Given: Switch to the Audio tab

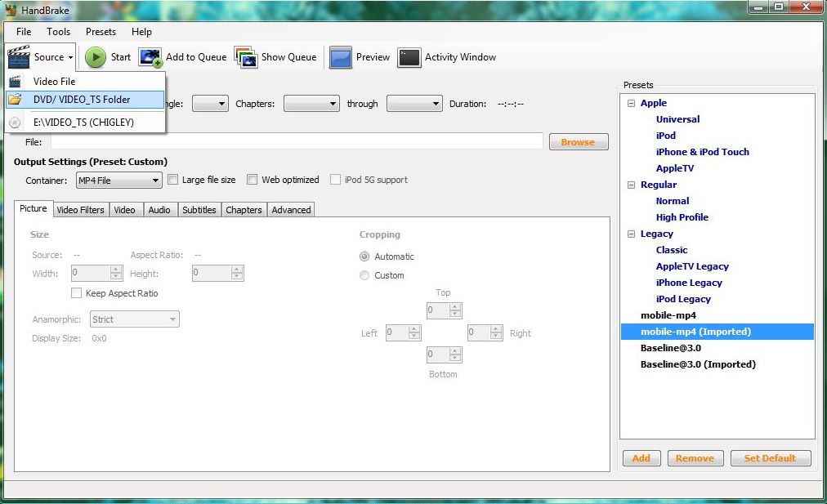Looking at the screenshot, I should click(x=159, y=209).
